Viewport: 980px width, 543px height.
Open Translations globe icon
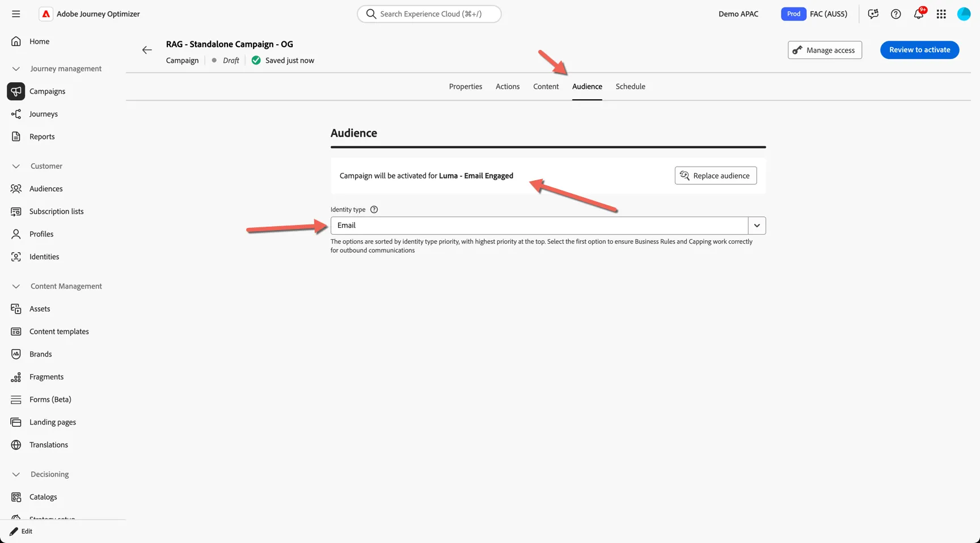click(x=16, y=445)
